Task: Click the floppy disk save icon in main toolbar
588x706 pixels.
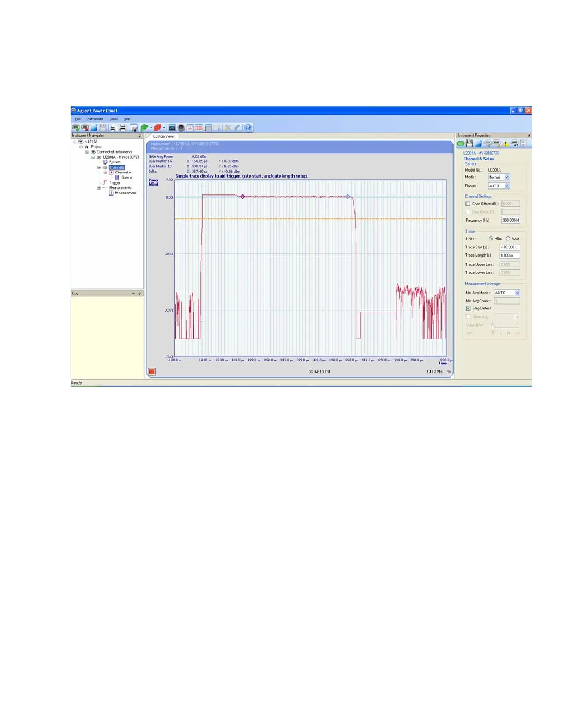Action: (x=102, y=127)
